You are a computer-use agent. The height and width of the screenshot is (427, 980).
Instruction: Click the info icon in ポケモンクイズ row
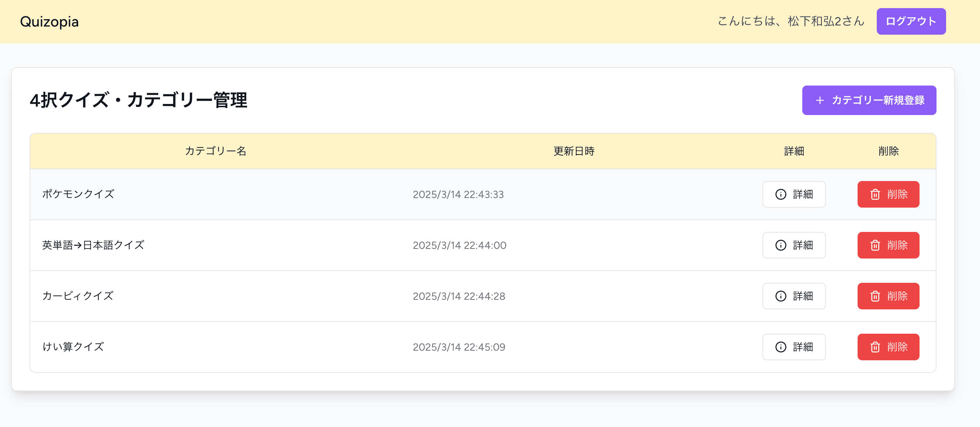pos(781,194)
